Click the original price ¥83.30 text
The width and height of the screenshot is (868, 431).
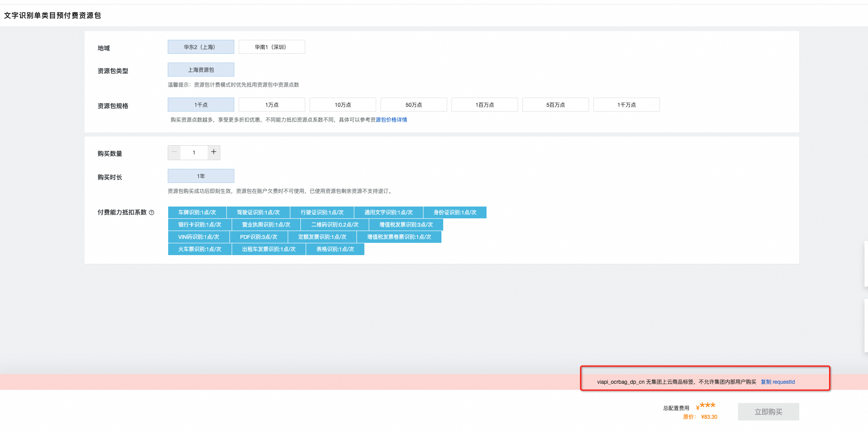click(709, 417)
